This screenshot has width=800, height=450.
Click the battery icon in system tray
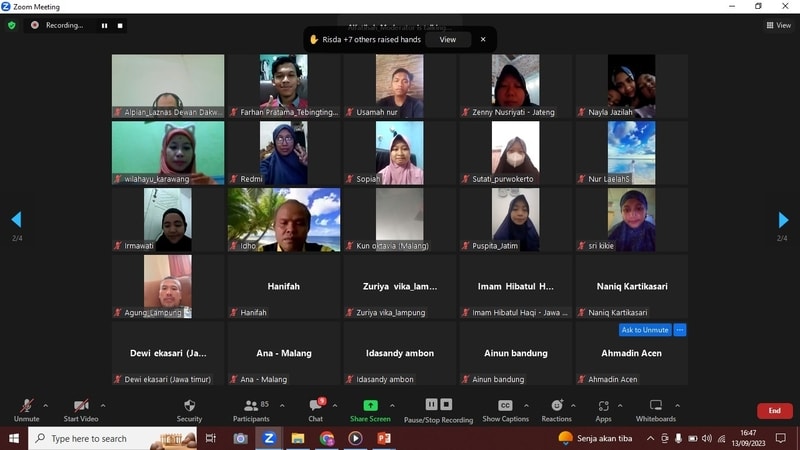click(693, 438)
